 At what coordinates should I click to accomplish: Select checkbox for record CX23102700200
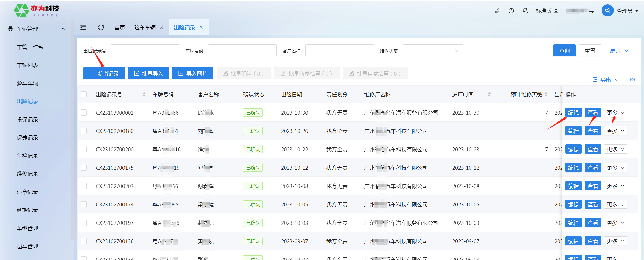pos(84,149)
